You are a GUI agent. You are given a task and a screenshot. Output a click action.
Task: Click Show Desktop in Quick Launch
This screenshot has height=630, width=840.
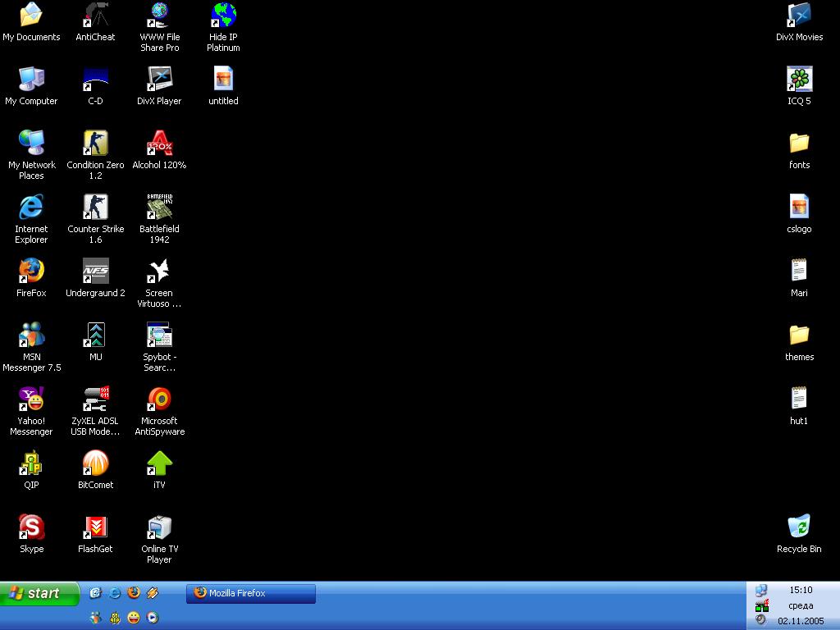click(x=95, y=592)
